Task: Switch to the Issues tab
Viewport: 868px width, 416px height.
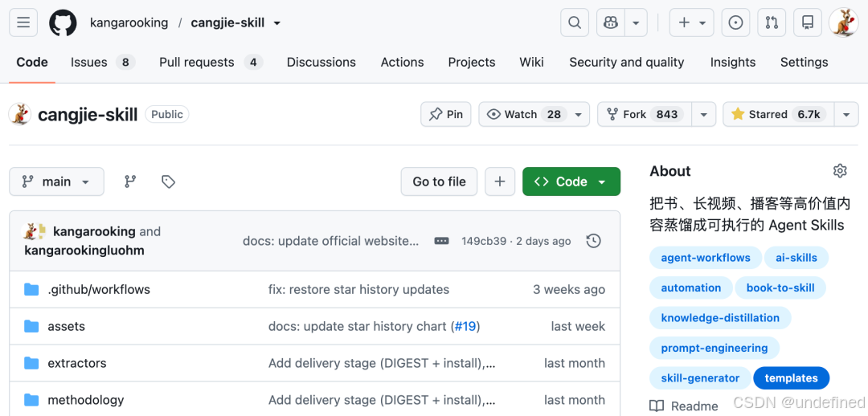Action: (x=102, y=62)
